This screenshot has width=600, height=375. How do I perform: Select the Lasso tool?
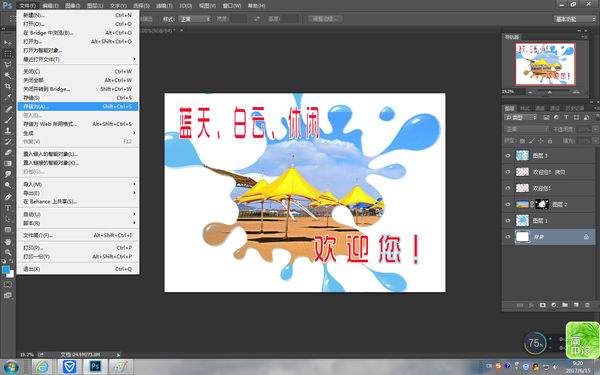(x=8, y=64)
